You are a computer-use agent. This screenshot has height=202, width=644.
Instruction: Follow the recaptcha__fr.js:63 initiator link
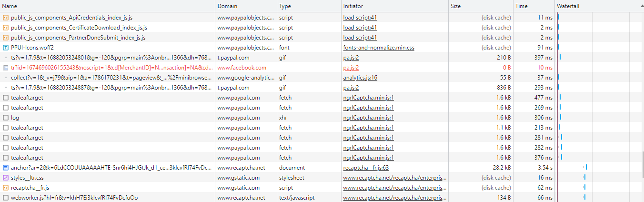click(x=366, y=168)
